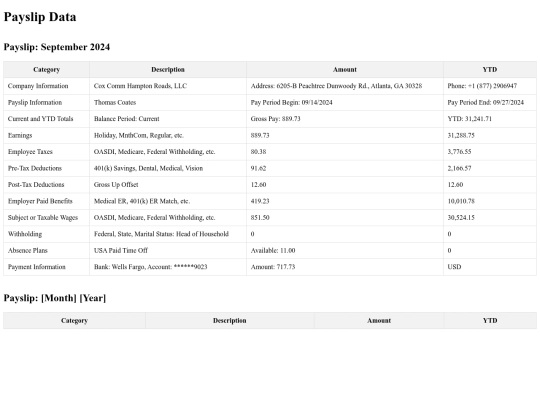This screenshot has height=405, width=540.
Task: Click 'Amount: 717.73' payment cell
Action: pyautogui.click(x=345, y=267)
